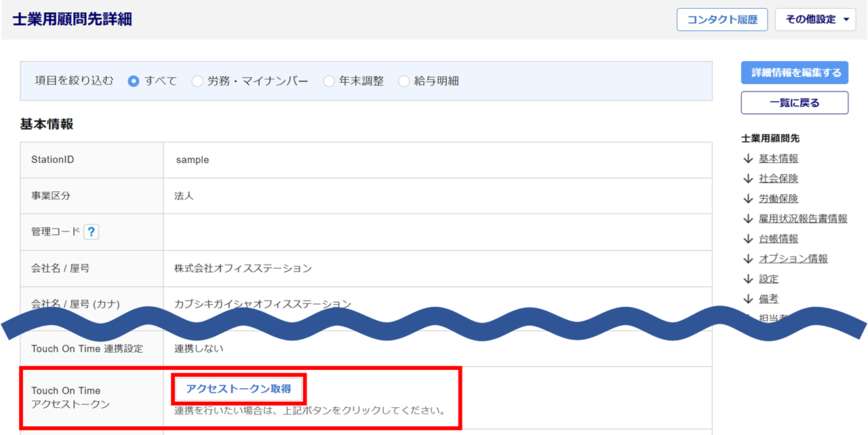This screenshot has height=435, width=868.
Task: Click the down arrow icon next to 労働保険
Action: pyautogui.click(x=748, y=199)
